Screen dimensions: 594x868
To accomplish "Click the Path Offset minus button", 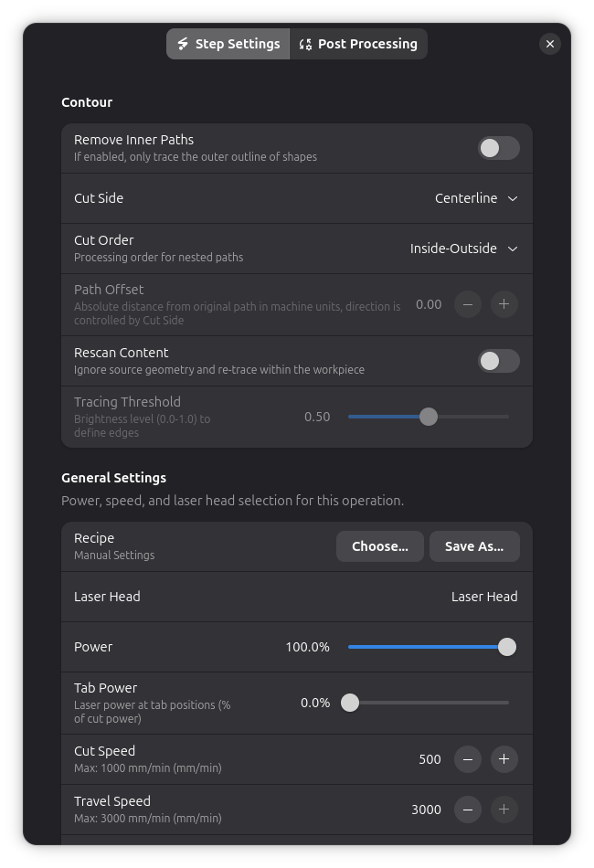I will point(468,304).
